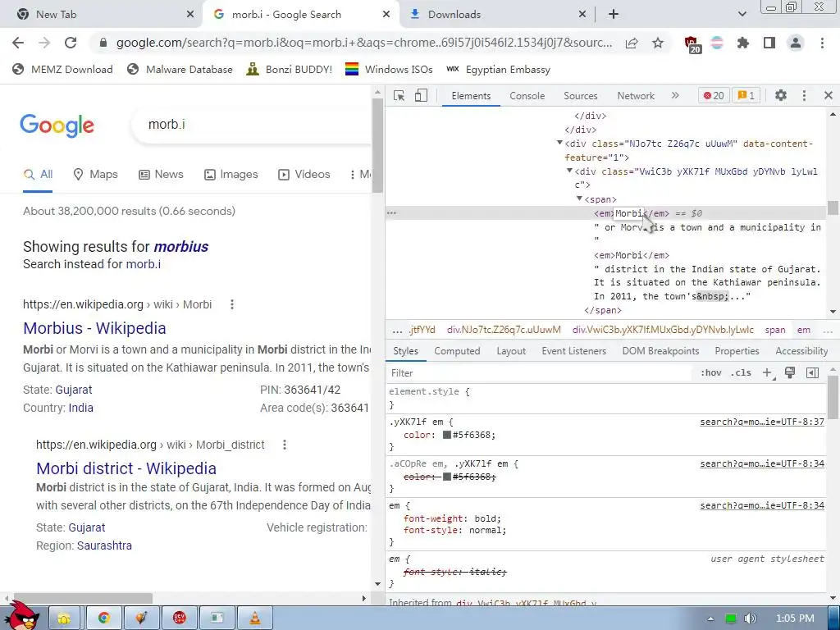The height and width of the screenshot is (630, 840).
Task: Switch to the Network tab
Action: pos(636,96)
